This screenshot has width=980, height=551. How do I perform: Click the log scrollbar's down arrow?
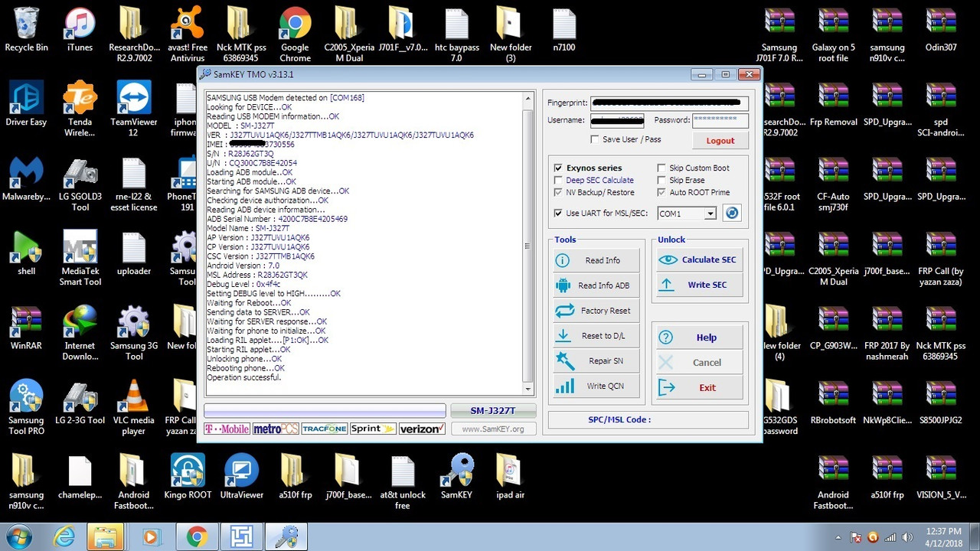point(528,391)
